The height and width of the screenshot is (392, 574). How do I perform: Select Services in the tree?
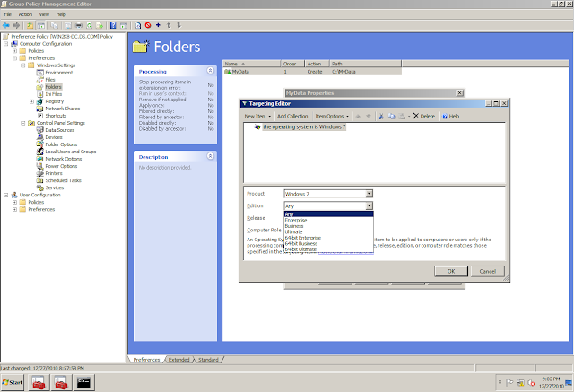coord(54,187)
